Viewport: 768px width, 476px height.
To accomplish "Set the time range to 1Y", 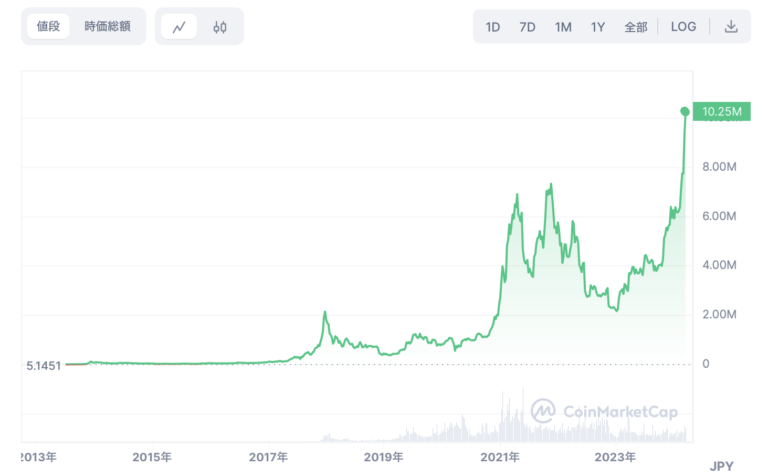I will [598, 27].
